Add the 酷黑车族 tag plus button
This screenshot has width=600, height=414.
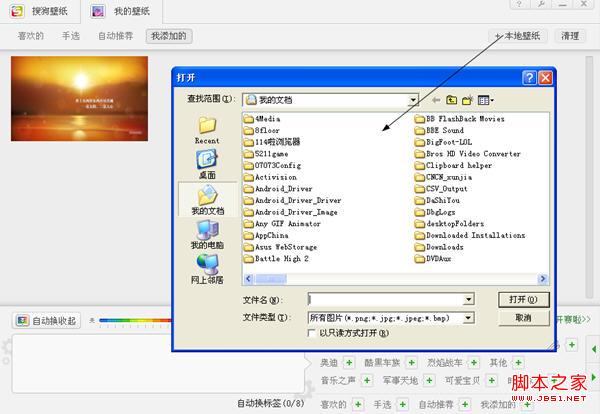[411, 362]
